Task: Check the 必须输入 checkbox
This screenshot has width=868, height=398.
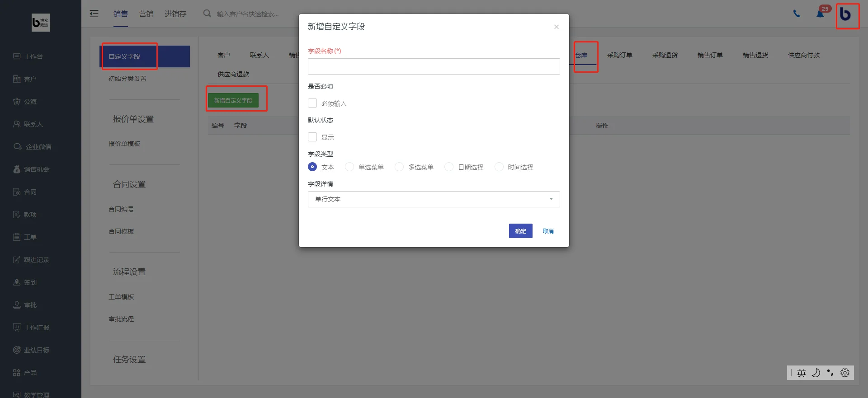Action: (312, 103)
